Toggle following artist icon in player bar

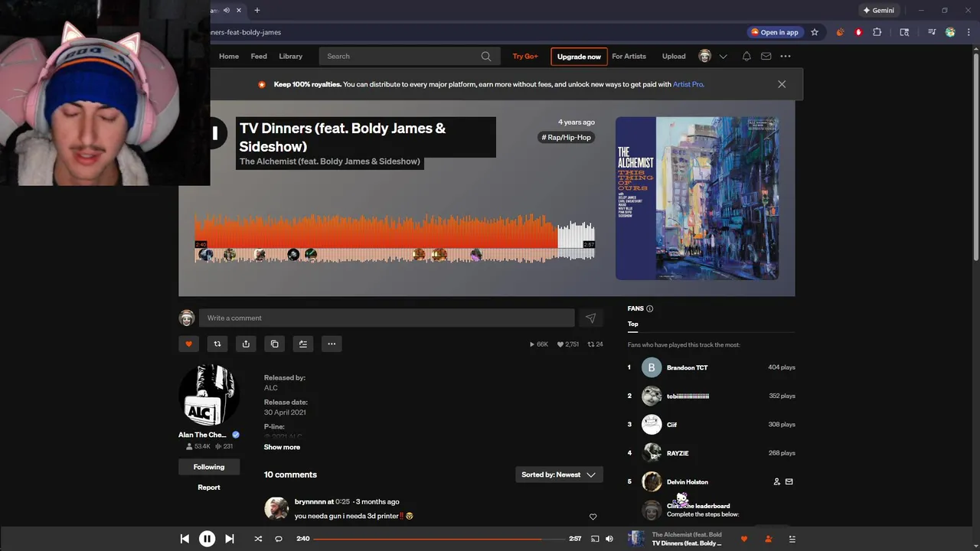pos(768,539)
